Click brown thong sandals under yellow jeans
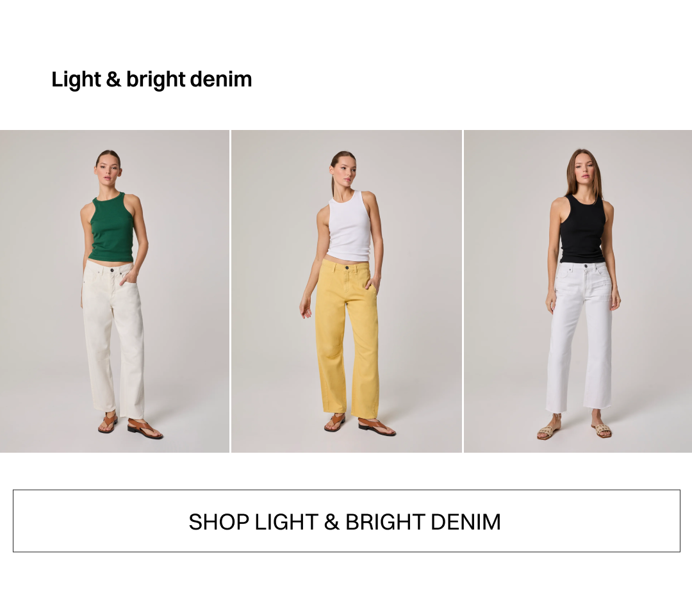Image resolution: width=692 pixels, height=616 pixels. (x=359, y=424)
